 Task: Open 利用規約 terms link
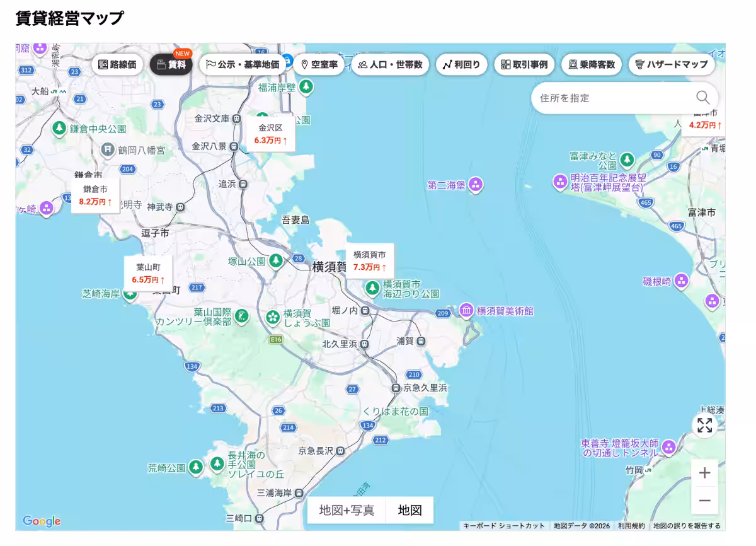click(x=631, y=526)
